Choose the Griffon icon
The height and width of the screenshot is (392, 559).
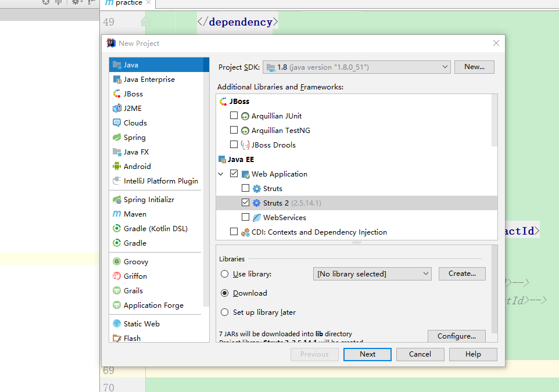point(117,276)
